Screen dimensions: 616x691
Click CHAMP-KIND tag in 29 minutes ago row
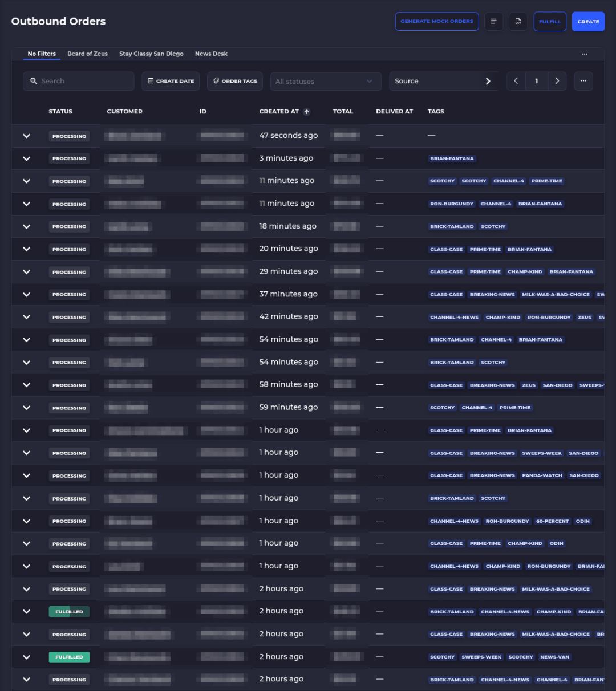tap(525, 272)
